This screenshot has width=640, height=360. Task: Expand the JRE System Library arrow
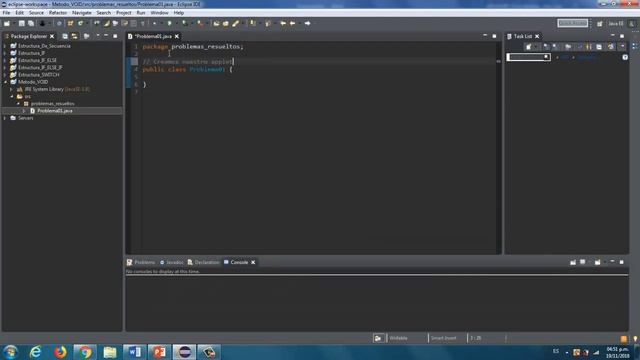pyautogui.click(x=12, y=89)
